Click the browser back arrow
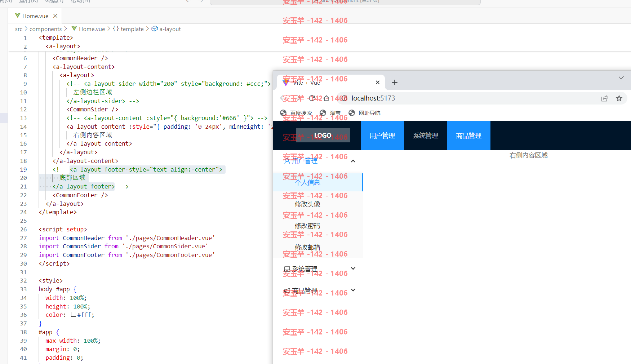Viewport: 631px width, 364px height. click(283, 98)
